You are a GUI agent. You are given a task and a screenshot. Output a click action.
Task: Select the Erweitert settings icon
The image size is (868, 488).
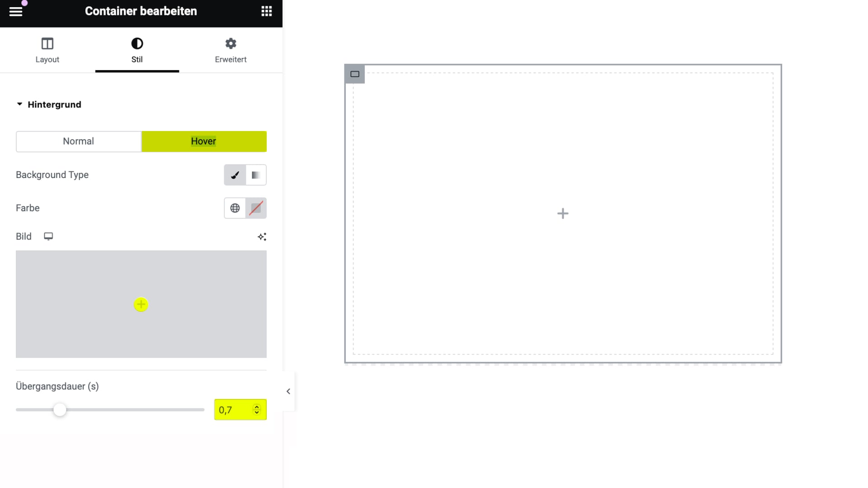tap(231, 43)
